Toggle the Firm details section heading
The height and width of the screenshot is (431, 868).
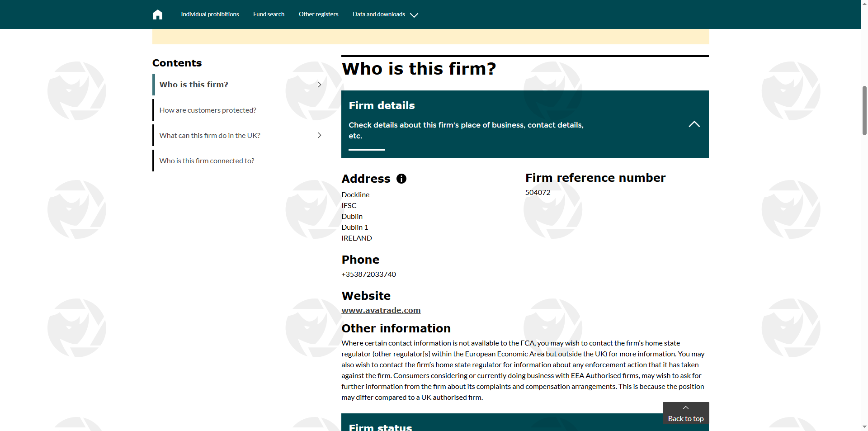pyautogui.click(x=382, y=105)
